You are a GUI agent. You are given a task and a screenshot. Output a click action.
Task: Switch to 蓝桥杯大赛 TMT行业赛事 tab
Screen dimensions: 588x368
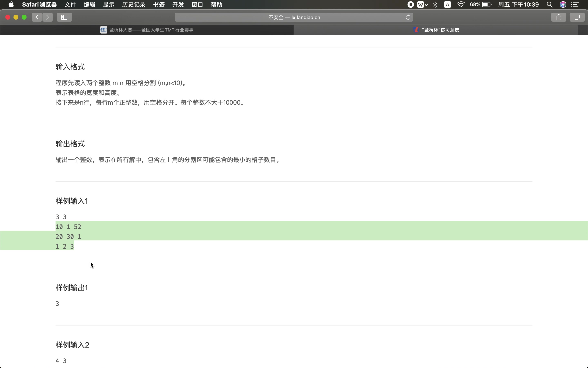coord(147,30)
